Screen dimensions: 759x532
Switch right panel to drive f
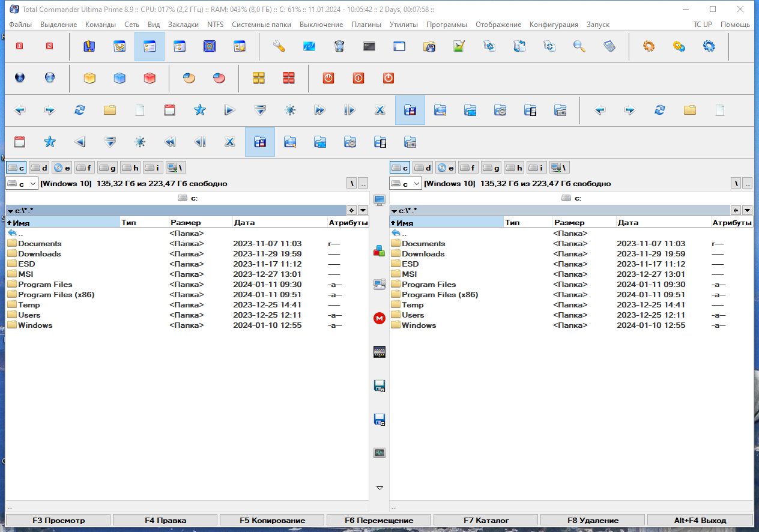[468, 168]
